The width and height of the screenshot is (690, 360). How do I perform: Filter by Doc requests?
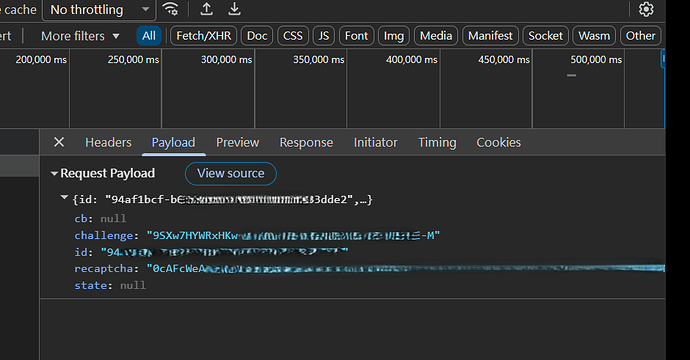click(x=257, y=36)
